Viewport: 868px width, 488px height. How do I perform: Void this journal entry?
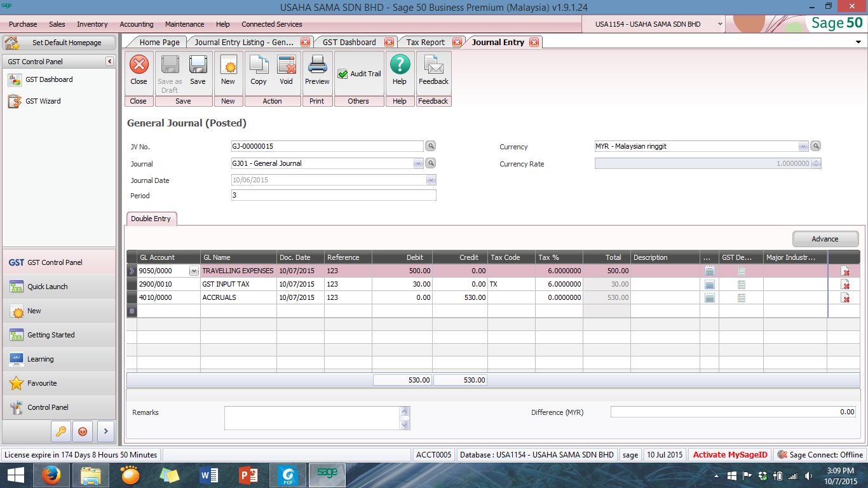(x=287, y=70)
